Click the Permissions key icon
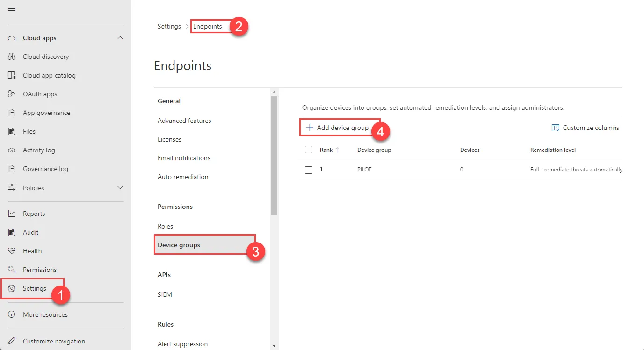The height and width of the screenshot is (350, 644). (12, 270)
